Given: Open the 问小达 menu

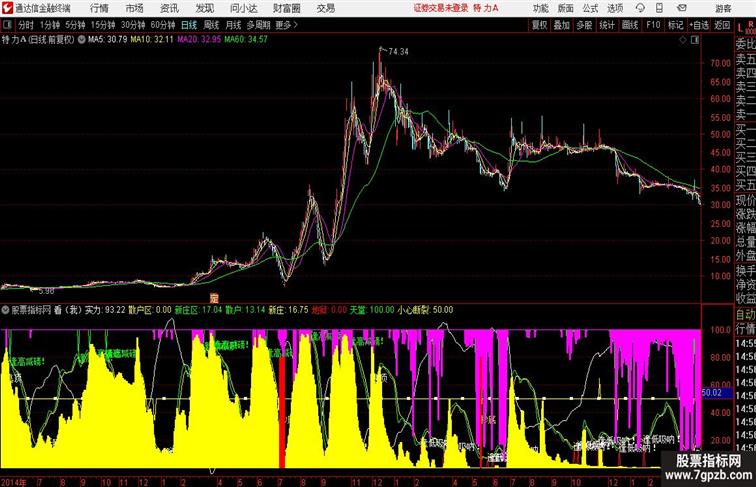Looking at the screenshot, I should coord(244,8).
